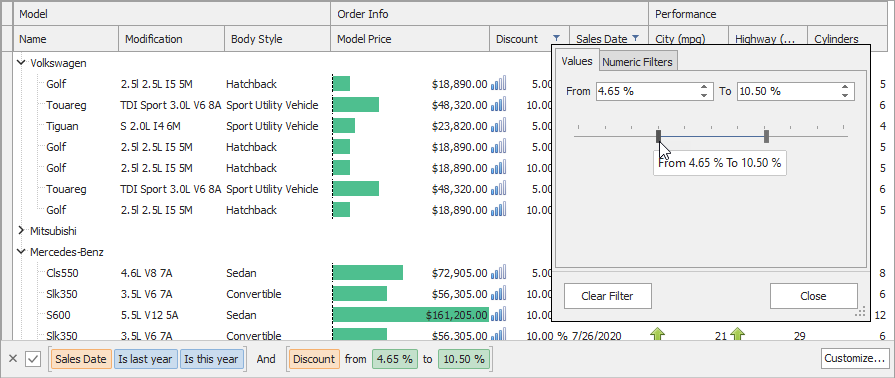Increase the To value with up spinner
This screenshot has width=895, height=378.
pos(845,87)
